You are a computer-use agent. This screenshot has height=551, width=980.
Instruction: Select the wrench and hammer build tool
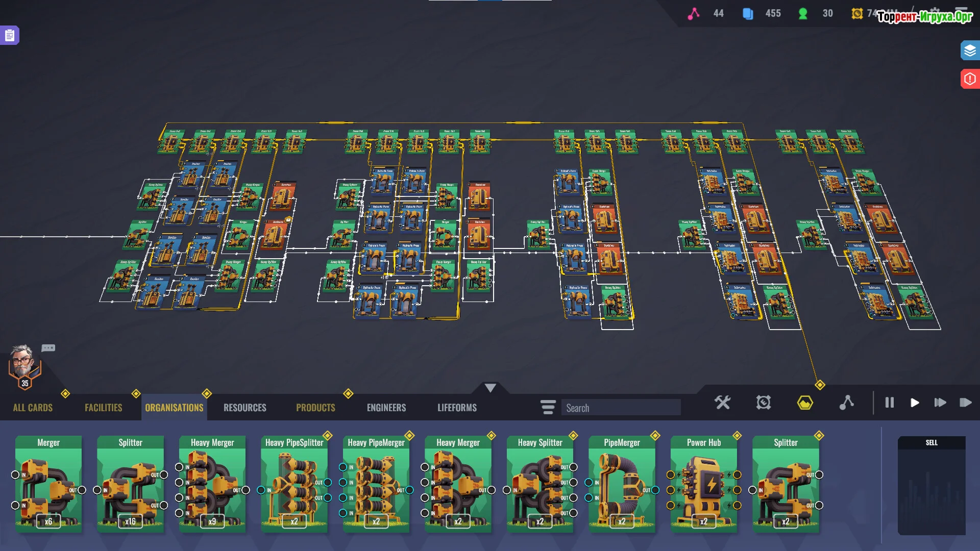tap(722, 403)
